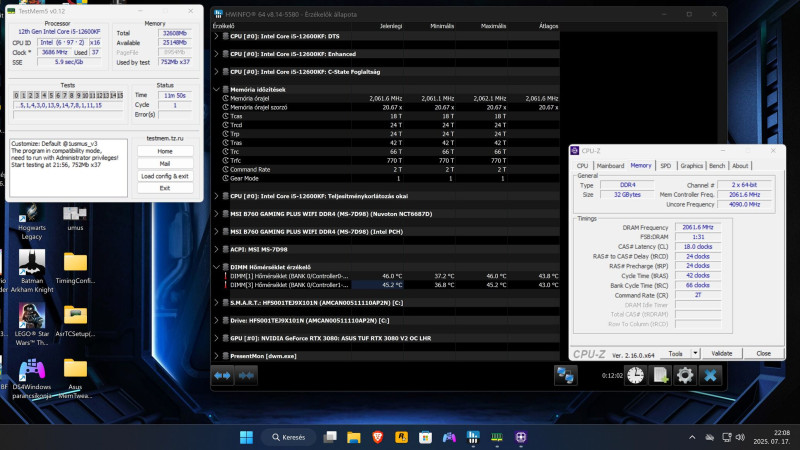Switch to HWiNFO taskbar icon
800x450 pixels.
click(x=473, y=437)
